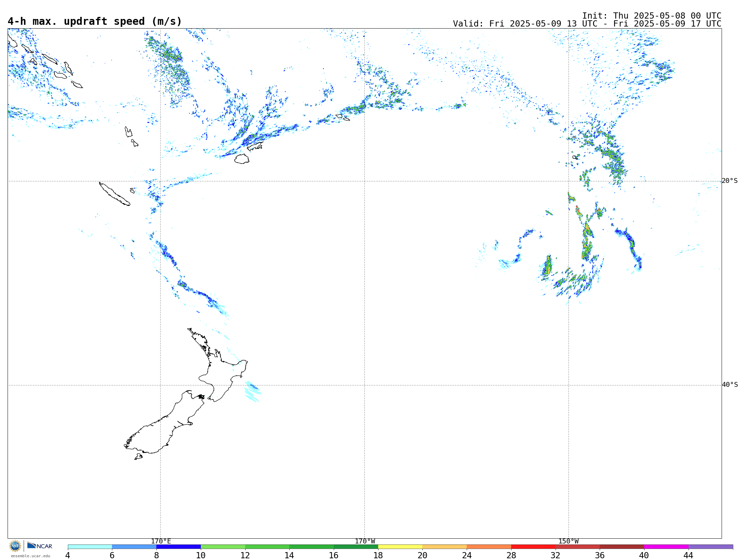Click the '20°S' latitude label
The width and height of the screenshot is (744, 560).
pyautogui.click(x=730, y=181)
